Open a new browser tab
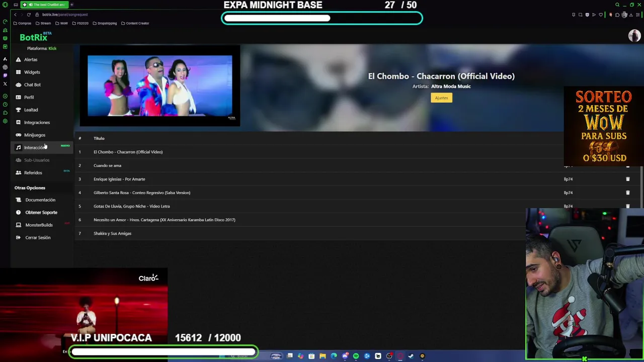Viewport: 644px width, 362px height. [x=71, y=5]
